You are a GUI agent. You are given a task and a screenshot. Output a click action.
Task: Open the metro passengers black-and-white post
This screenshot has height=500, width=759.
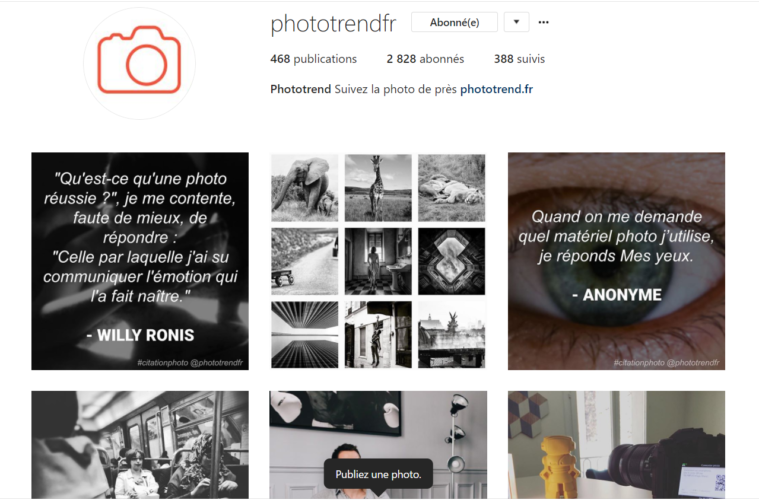click(140, 445)
